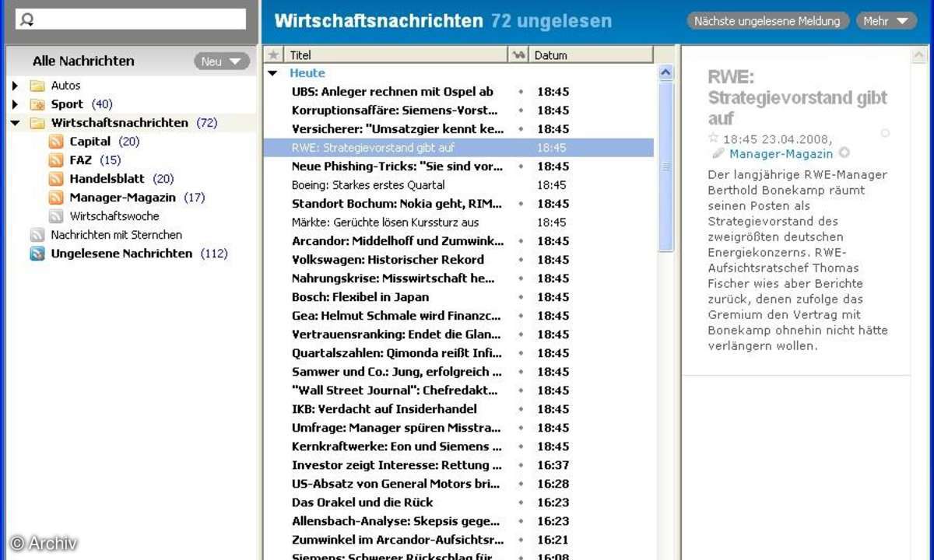Click the orange feed icon beside FAZ
Viewport: 934px width, 560px height.
click(56, 160)
